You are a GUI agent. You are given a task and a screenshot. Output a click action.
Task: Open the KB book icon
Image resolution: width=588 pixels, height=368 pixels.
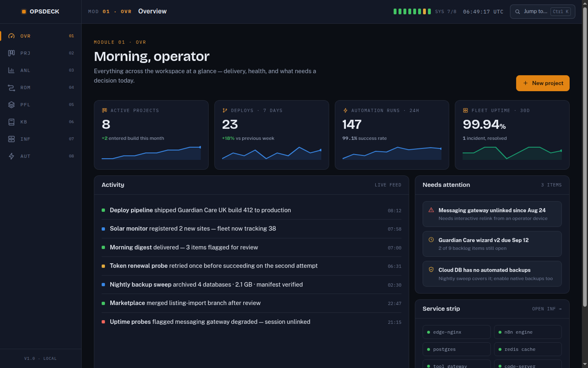(11, 122)
